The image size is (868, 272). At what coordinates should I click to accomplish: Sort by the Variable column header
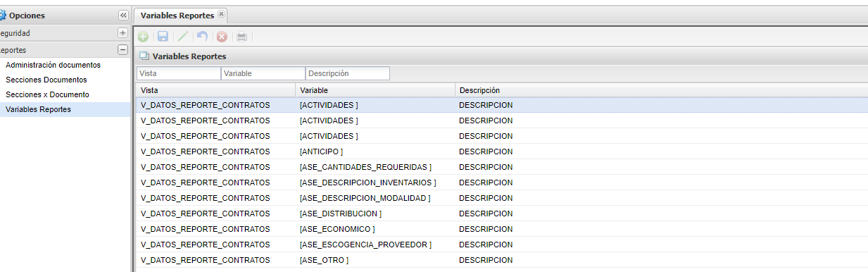point(375,90)
